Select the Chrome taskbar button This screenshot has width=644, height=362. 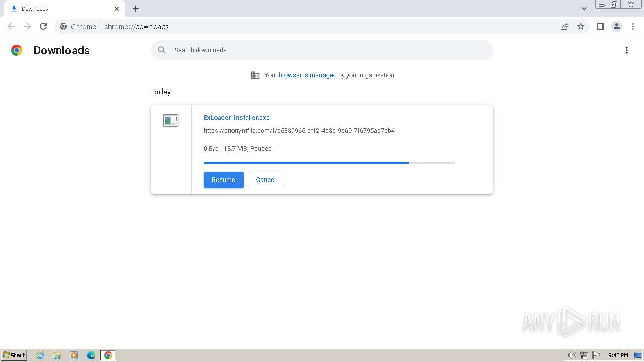point(108,355)
